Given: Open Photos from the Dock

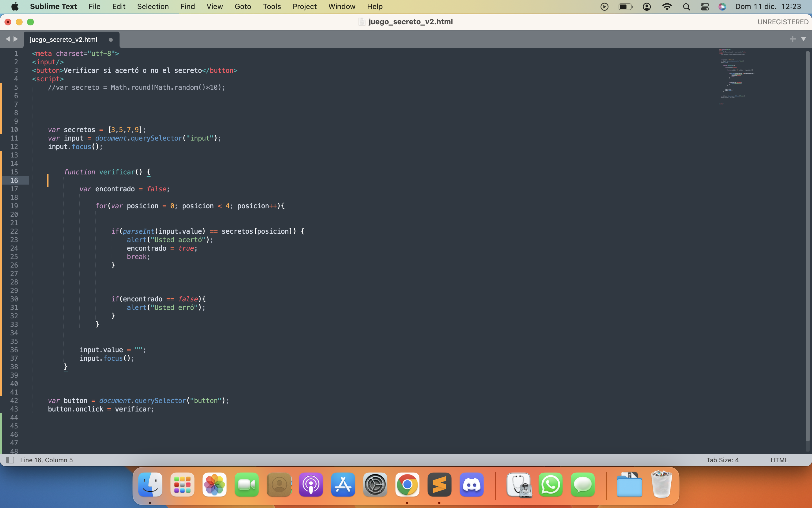Looking at the screenshot, I should tap(214, 485).
